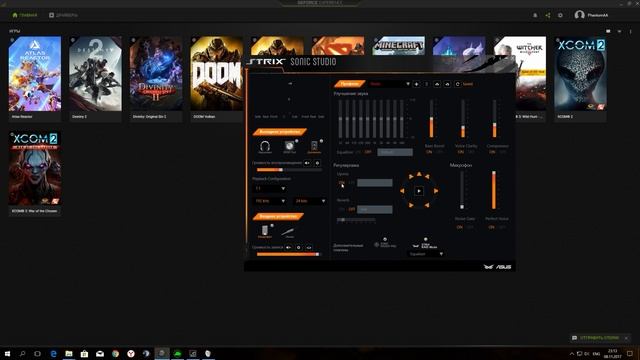
Task: Adjust the recording volume slider
Action: (289, 254)
